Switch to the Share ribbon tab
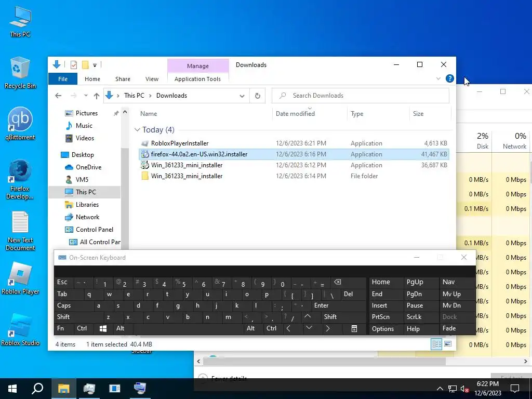This screenshot has width=532, height=399. click(x=123, y=79)
